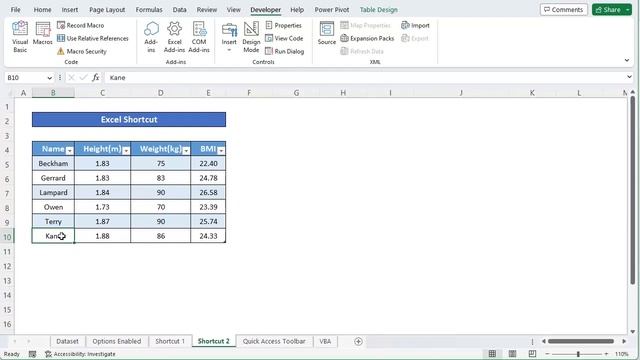The width and height of the screenshot is (640, 360).
Task: Open the Macros dialog
Action: coord(42,33)
